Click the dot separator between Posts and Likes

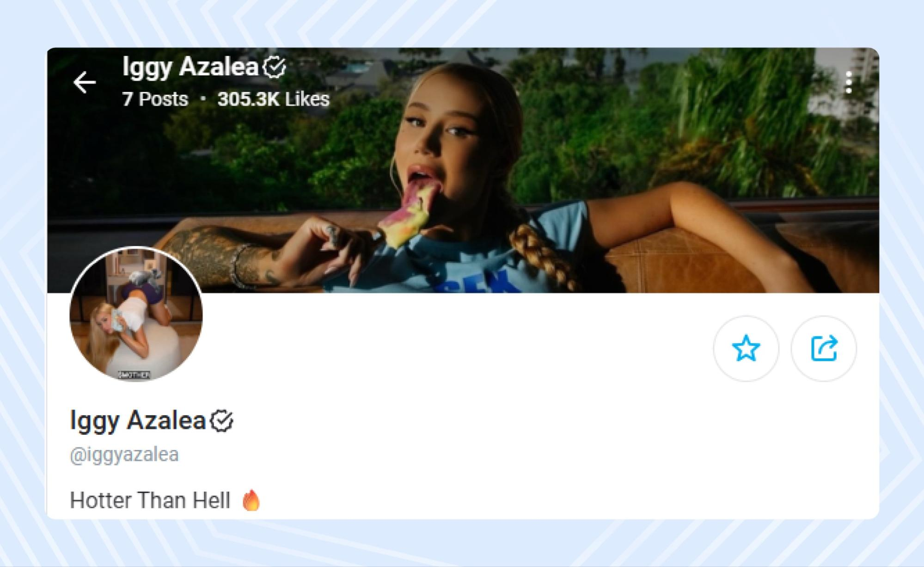click(x=203, y=99)
